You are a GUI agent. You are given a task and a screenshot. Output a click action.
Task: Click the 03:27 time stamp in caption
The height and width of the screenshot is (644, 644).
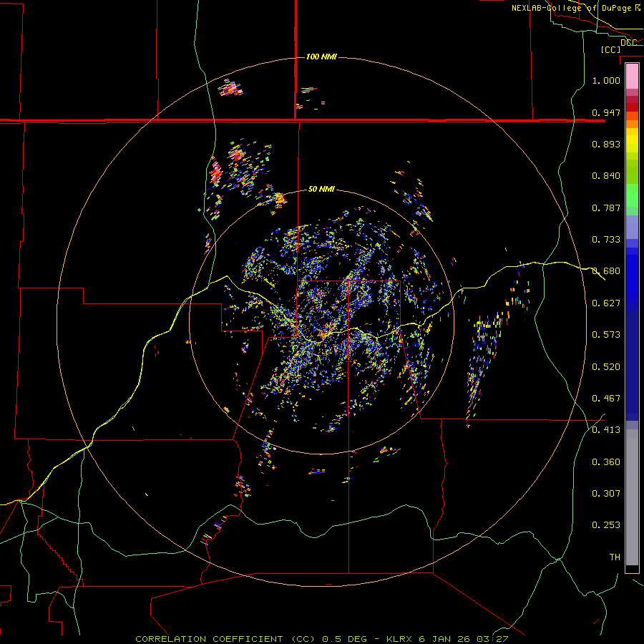pyautogui.click(x=492, y=639)
